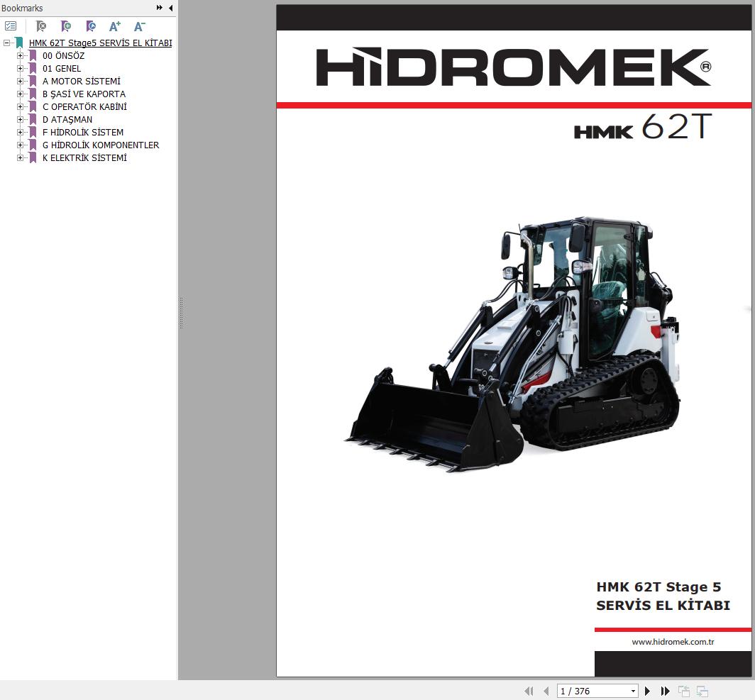Image resolution: width=755 pixels, height=700 pixels.
Task: Jump to the last page arrow
Action: pyautogui.click(x=666, y=691)
